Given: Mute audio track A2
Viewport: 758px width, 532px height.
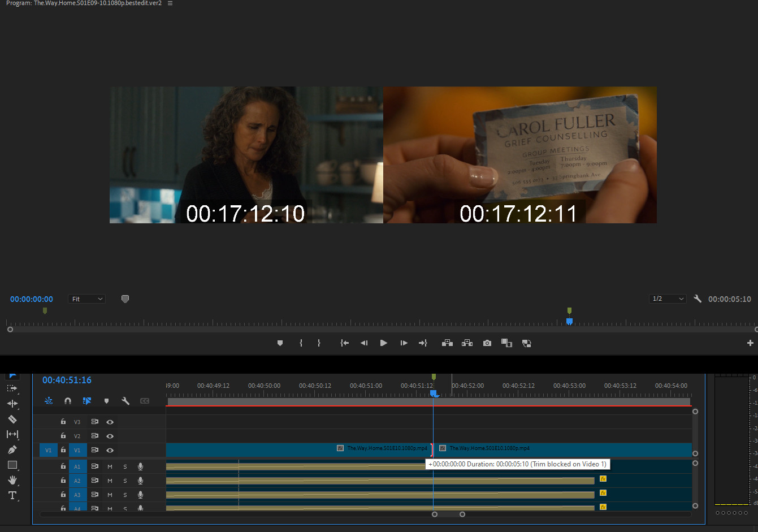Looking at the screenshot, I should point(110,481).
